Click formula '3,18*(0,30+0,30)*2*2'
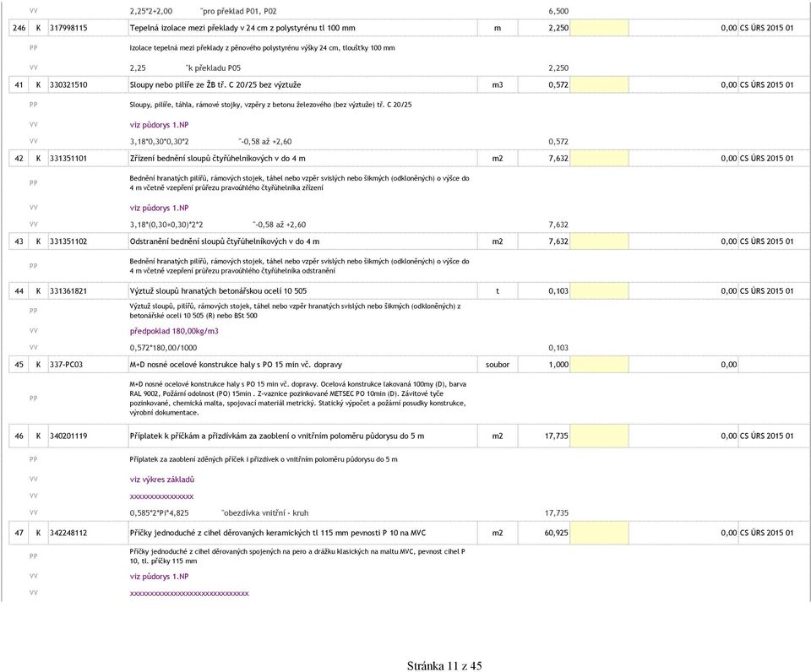Image resolution: width=811 pixels, height=672 pixels. click(x=166, y=225)
